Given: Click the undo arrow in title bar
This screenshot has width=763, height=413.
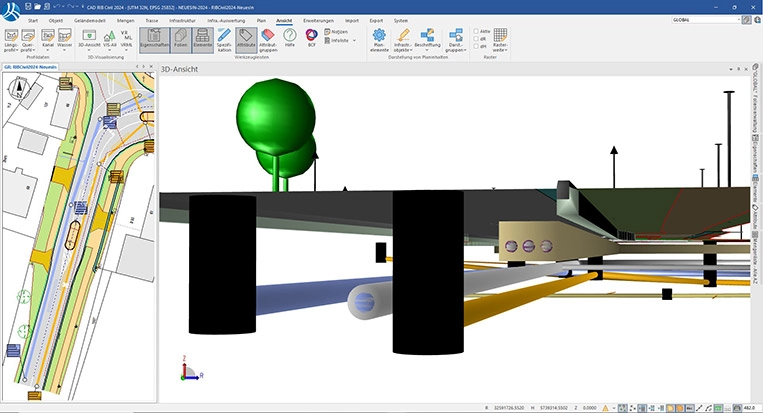Looking at the screenshot, I should pos(57,7).
